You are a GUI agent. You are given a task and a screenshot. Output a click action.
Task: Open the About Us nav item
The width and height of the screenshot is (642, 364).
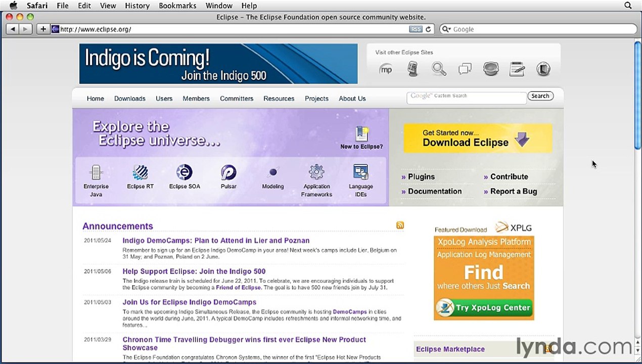(x=352, y=99)
